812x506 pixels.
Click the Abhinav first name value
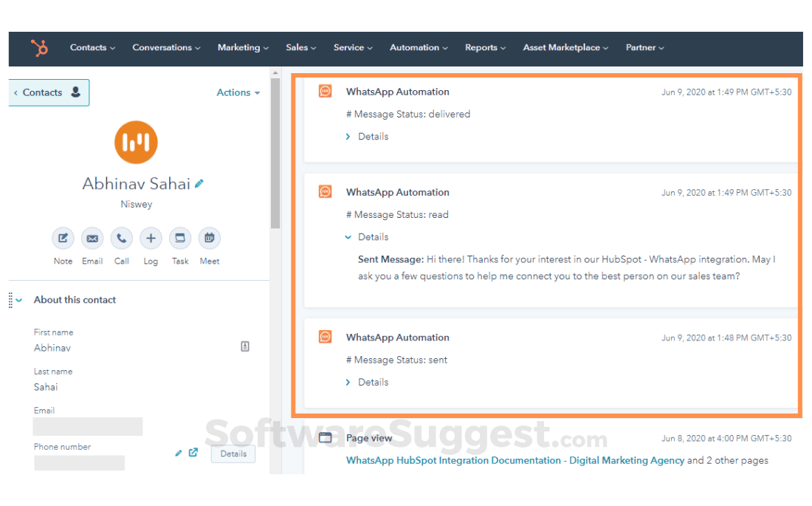(x=52, y=348)
